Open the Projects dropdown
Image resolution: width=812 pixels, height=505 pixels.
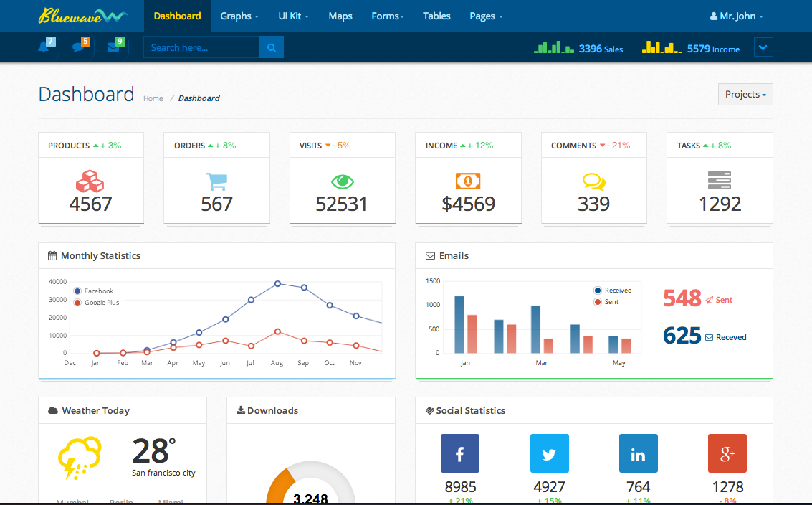point(745,95)
